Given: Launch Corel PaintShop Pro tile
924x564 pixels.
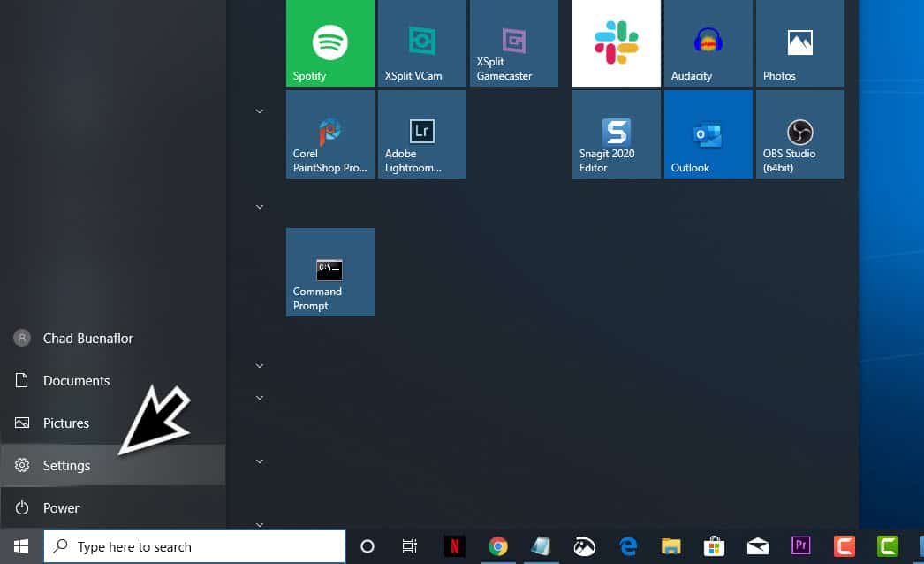Looking at the screenshot, I should 330,134.
